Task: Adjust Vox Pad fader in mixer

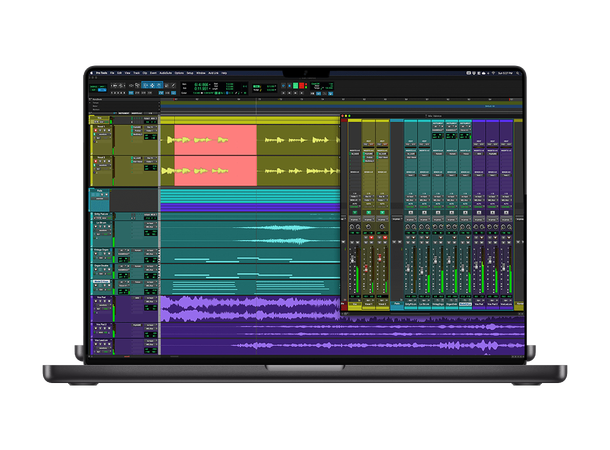Action: 476,266
